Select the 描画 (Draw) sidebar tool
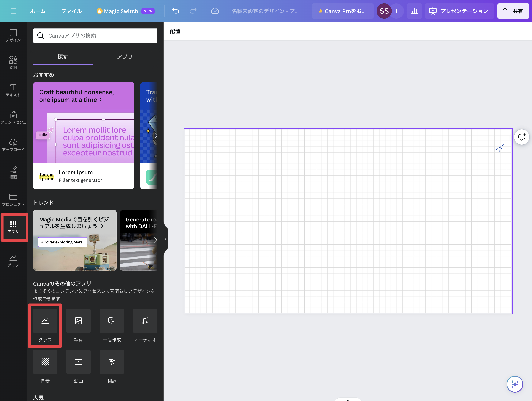The width and height of the screenshot is (532, 401). (13, 172)
